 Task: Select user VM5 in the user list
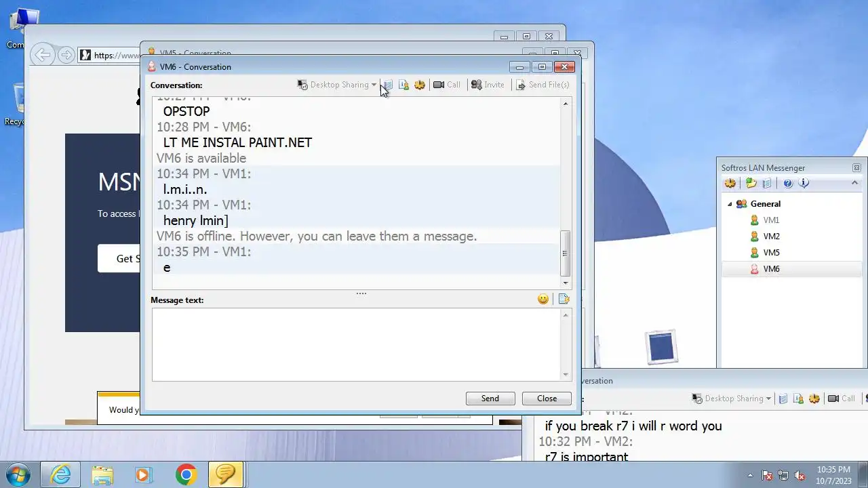[771, 253]
